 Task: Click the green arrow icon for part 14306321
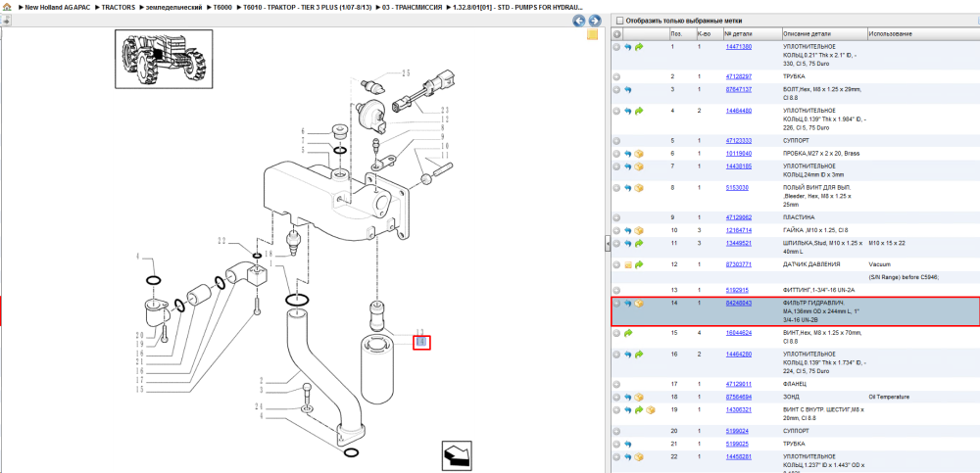(639, 410)
